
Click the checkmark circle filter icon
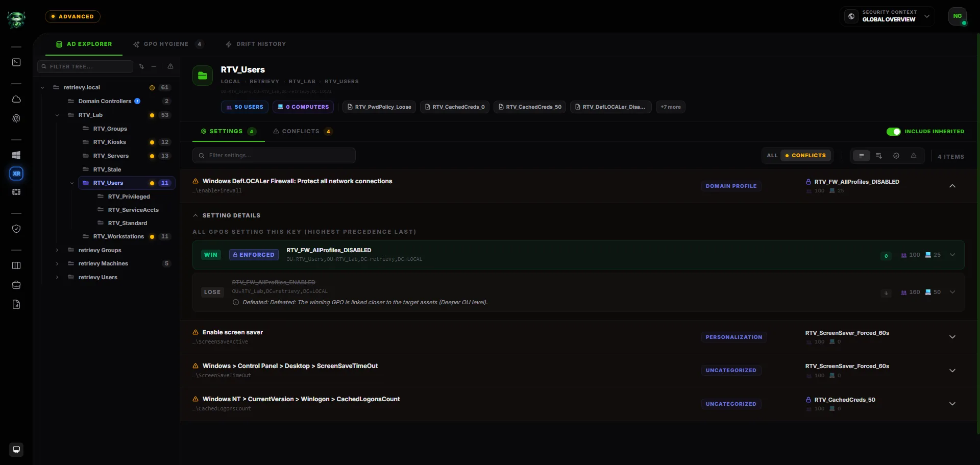coord(896,156)
